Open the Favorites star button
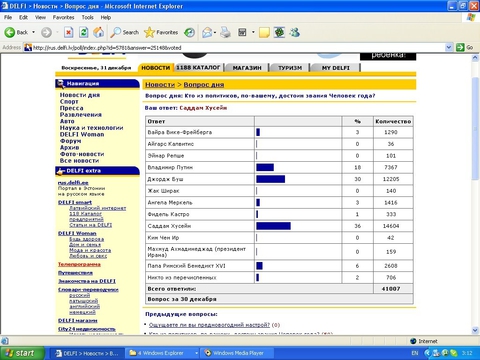The image size is (480, 360). (161, 32)
